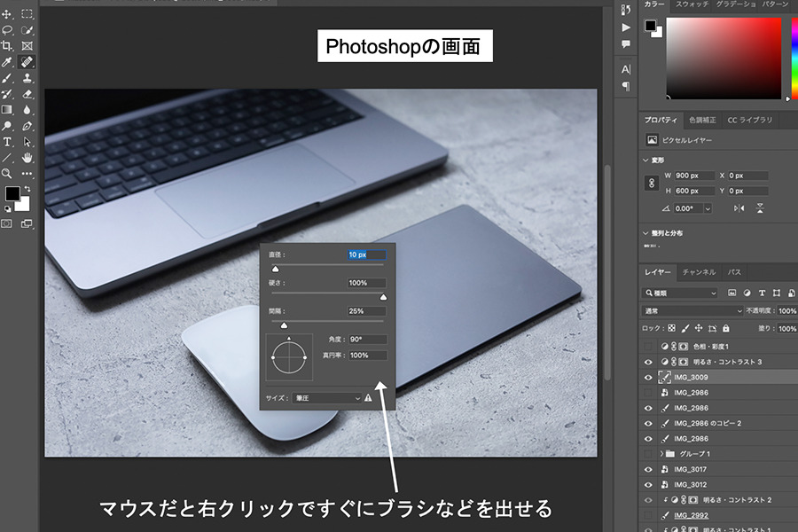The height and width of the screenshot is (532, 798).
Task: Show the 色相・彩度 1 layer
Action: click(x=648, y=346)
